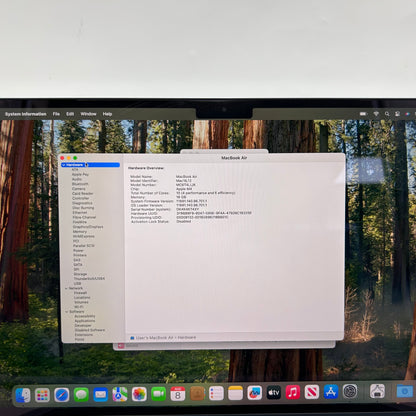Select Audio in the Hardware list

pyautogui.click(x=77, y=179)
